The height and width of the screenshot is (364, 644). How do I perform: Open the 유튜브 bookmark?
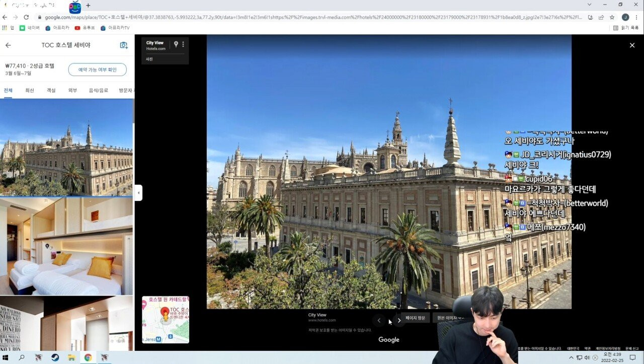click(x=85, y=28)
